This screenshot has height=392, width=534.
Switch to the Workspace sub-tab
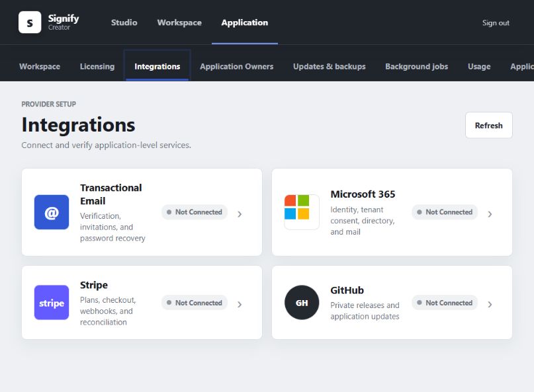(x=40, y=66)
